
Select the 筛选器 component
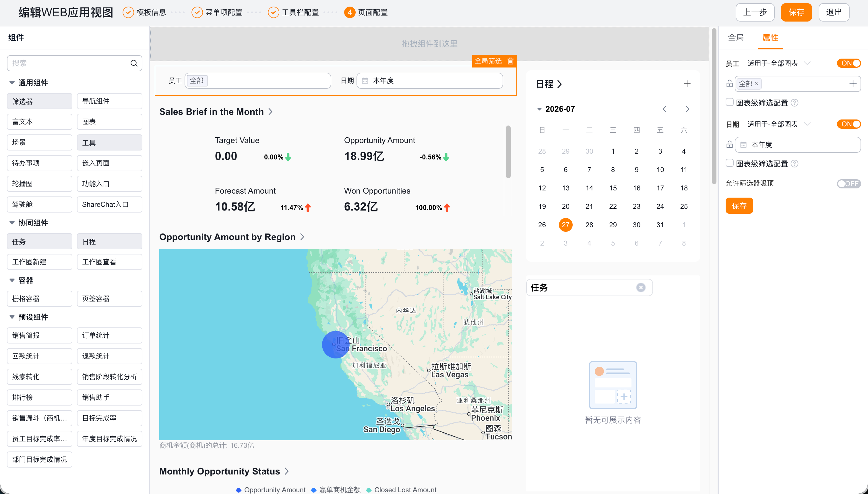pos(39,101)
